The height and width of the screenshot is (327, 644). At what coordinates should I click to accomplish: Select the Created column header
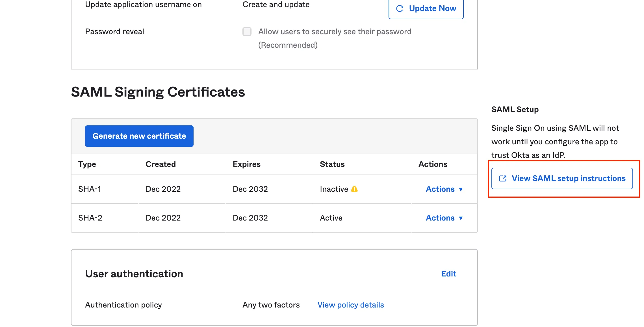tap(161, 164)
